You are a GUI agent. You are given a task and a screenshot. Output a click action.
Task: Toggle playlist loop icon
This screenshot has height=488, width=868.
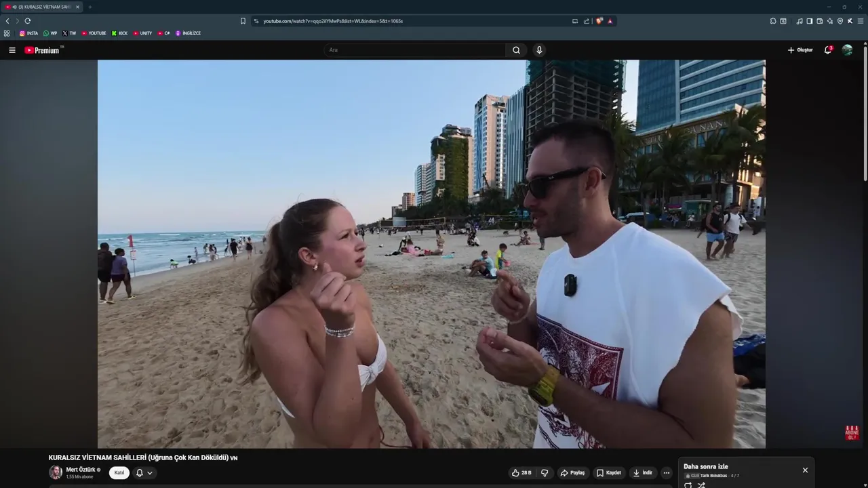pos(688,485)
